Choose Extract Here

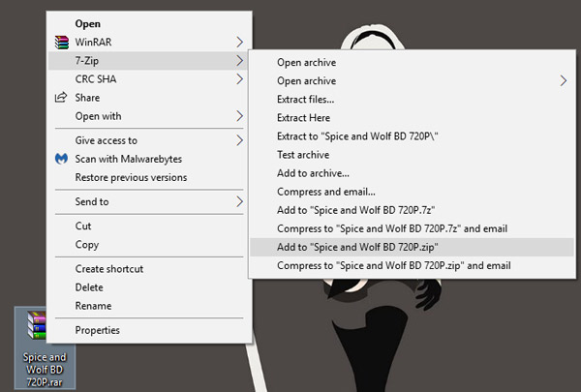click(413, 118)
